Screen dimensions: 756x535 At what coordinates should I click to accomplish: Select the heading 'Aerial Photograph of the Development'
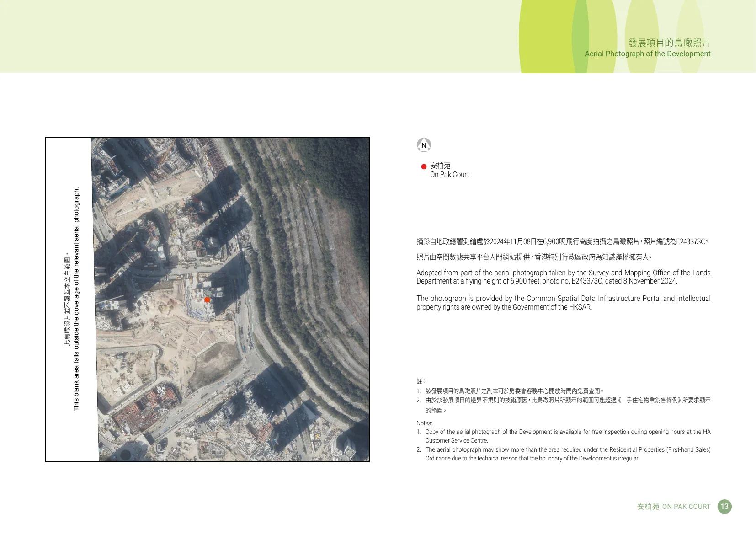pyautogui.click(x=647, y=53)
